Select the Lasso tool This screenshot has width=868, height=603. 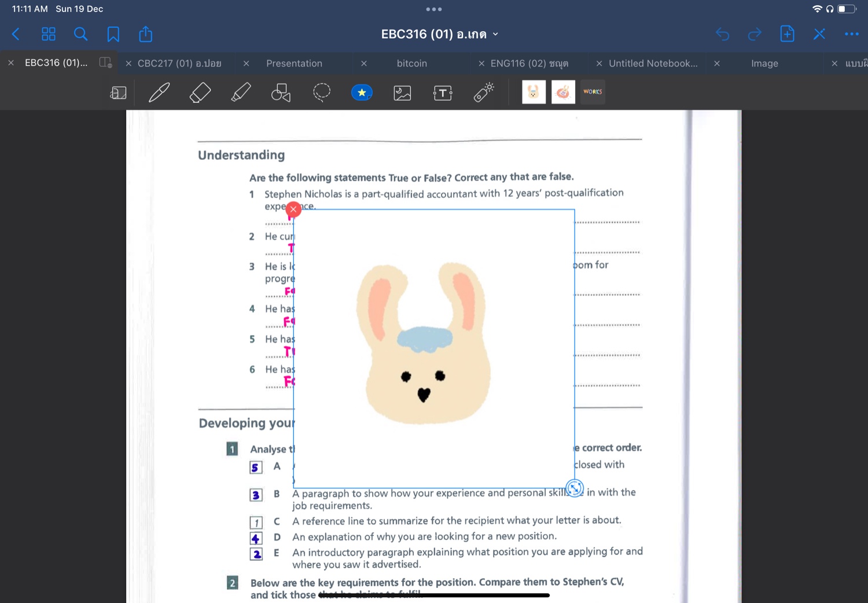322,93
